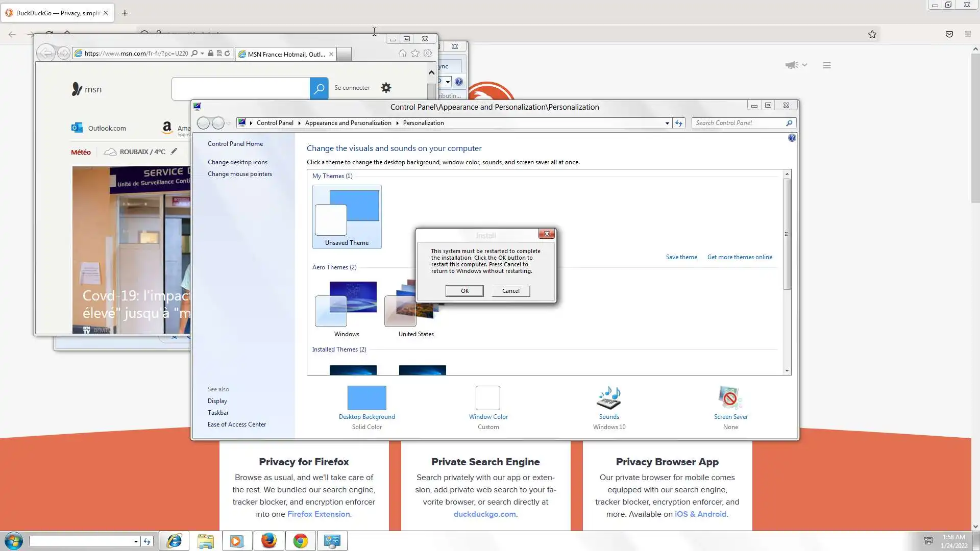Click Appearance and Personalization breadcrumb
The height and width of the screenshot is (551, 980).
coord(348,123)
